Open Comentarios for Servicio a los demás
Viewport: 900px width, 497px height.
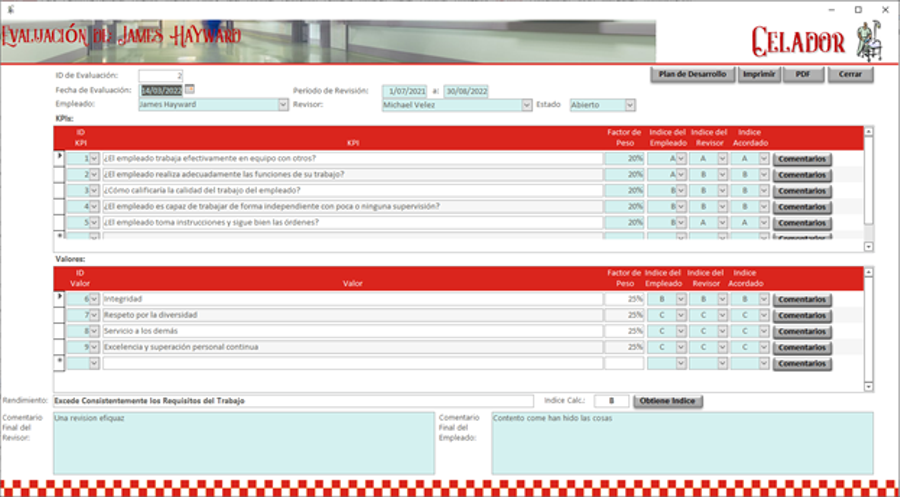(802, 331)
